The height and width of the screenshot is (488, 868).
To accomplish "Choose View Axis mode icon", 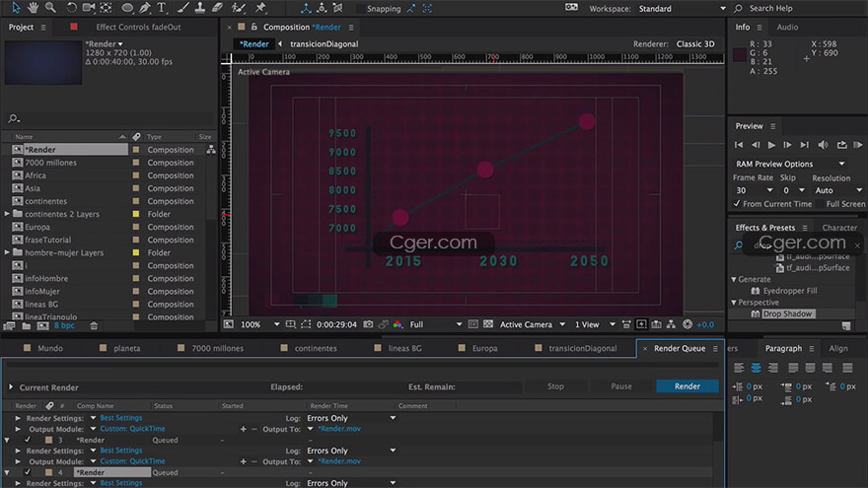I will pyautogui.click(x=337, y=8).
